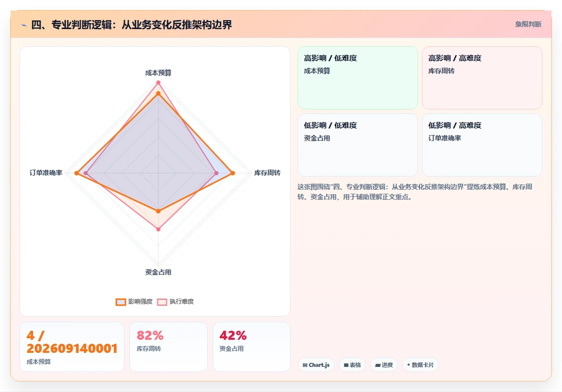This screenshot has height=392, width=562.
Task: Click the 低影响 / 高难度 quadrant title
Action: pyautogui.click(x=455, y=125)
